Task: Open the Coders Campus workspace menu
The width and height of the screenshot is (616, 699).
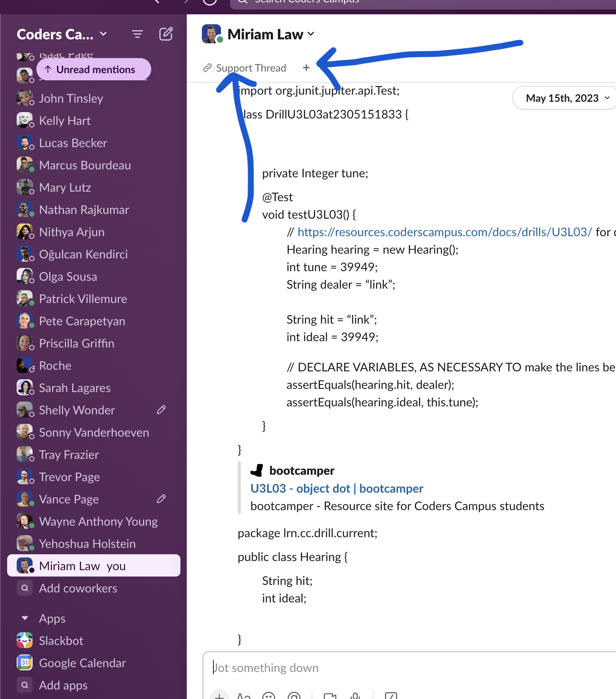Action: click(62, 34)
